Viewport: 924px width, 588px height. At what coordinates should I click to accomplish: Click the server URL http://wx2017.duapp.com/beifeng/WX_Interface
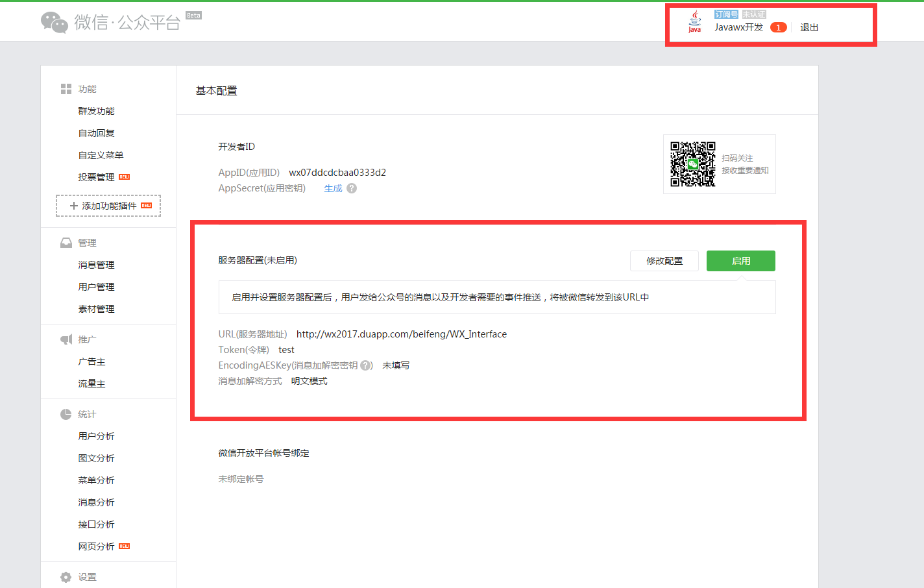pyautogui.click(x=402, y=334)
